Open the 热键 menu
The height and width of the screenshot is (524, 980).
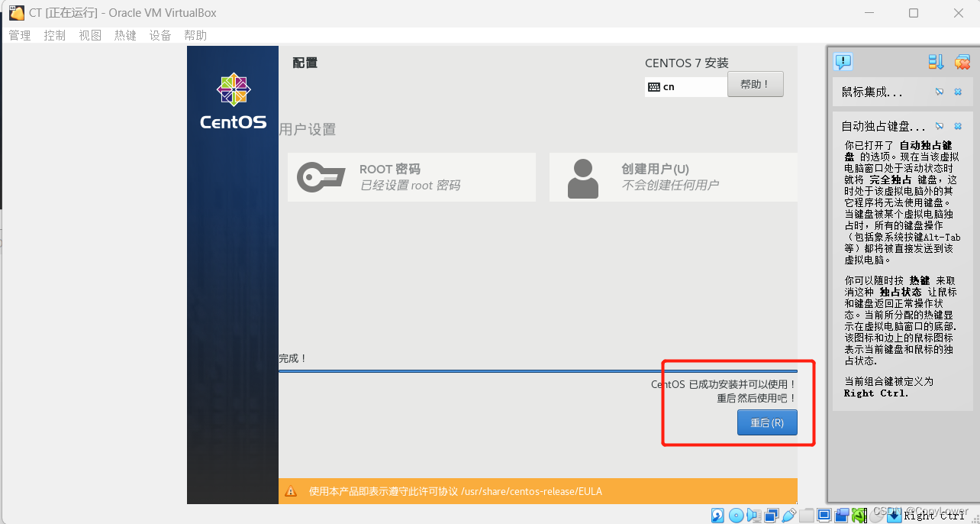click(124, 34)
